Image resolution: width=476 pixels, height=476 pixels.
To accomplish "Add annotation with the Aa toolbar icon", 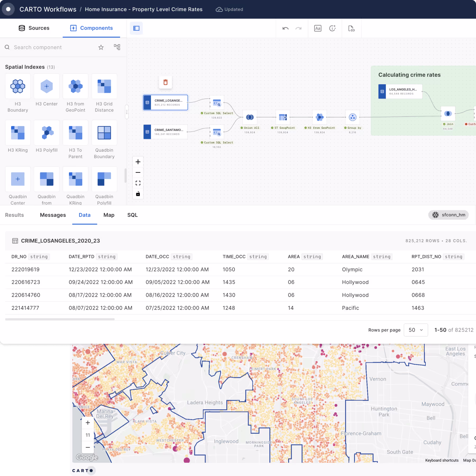I will 318,28.
